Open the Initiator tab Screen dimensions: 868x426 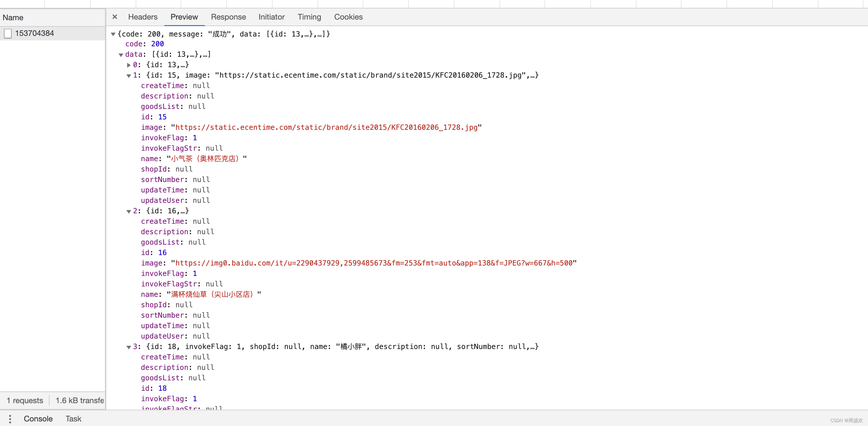pos(271,17)
